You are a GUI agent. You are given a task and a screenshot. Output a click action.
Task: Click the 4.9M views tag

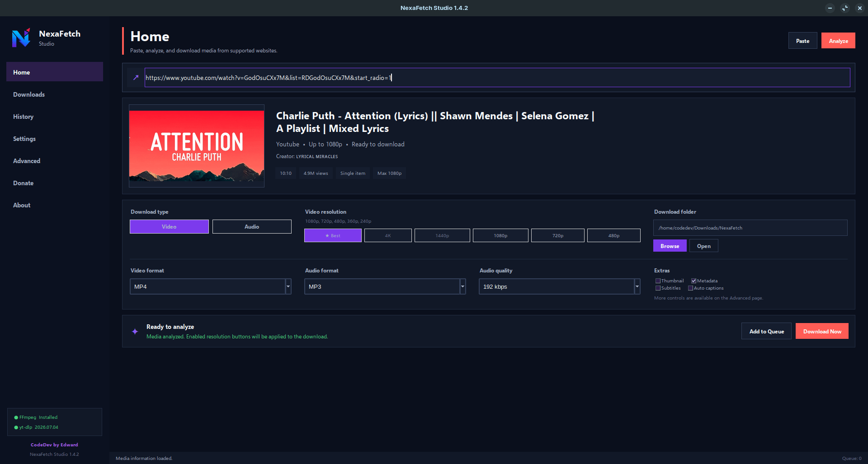[x=316, y=173]
